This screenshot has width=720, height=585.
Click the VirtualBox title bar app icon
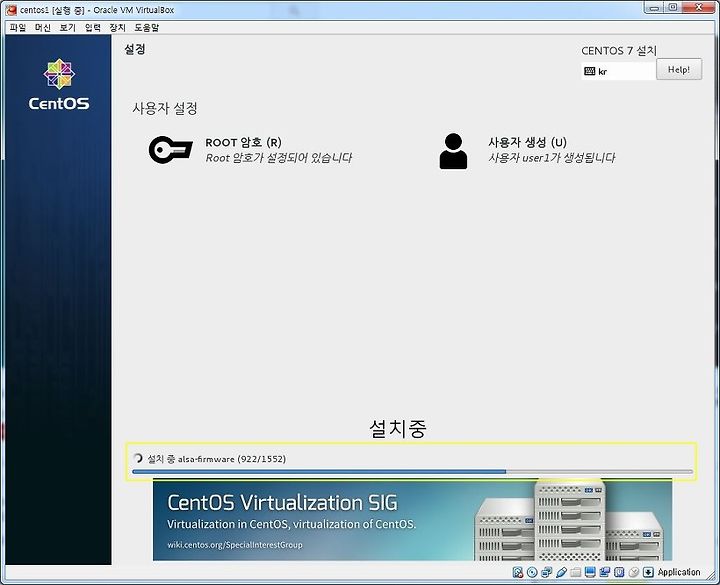point(11,10)
